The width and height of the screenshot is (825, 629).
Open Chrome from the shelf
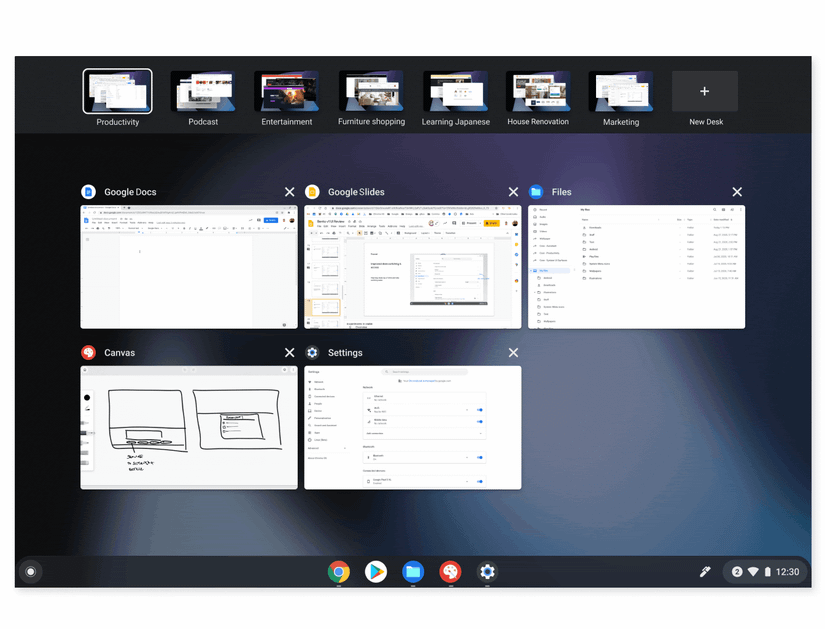338,572
